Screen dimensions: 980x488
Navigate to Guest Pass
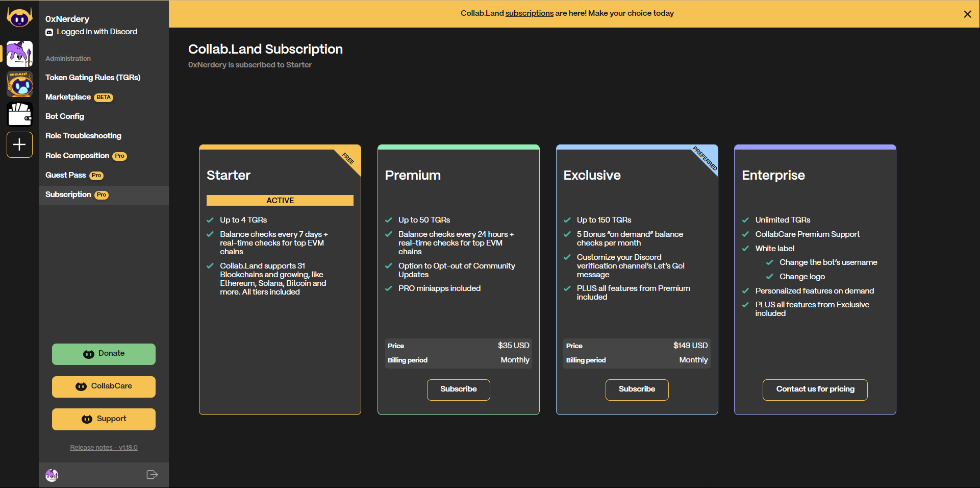[x=65, y=175]
